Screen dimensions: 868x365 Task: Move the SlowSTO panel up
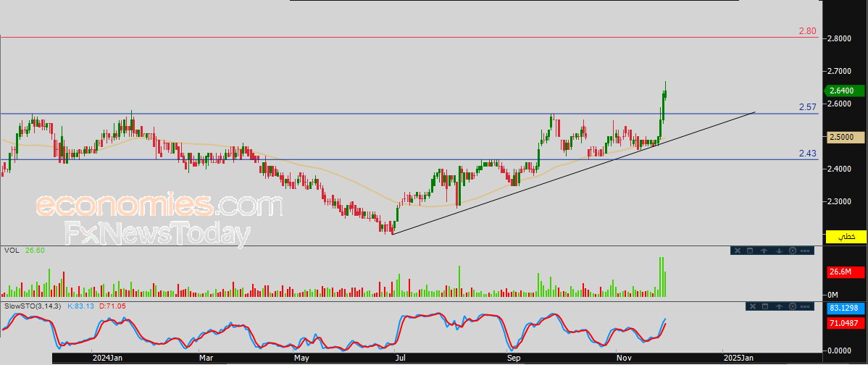pyautogui.click(x=779, y=306)
